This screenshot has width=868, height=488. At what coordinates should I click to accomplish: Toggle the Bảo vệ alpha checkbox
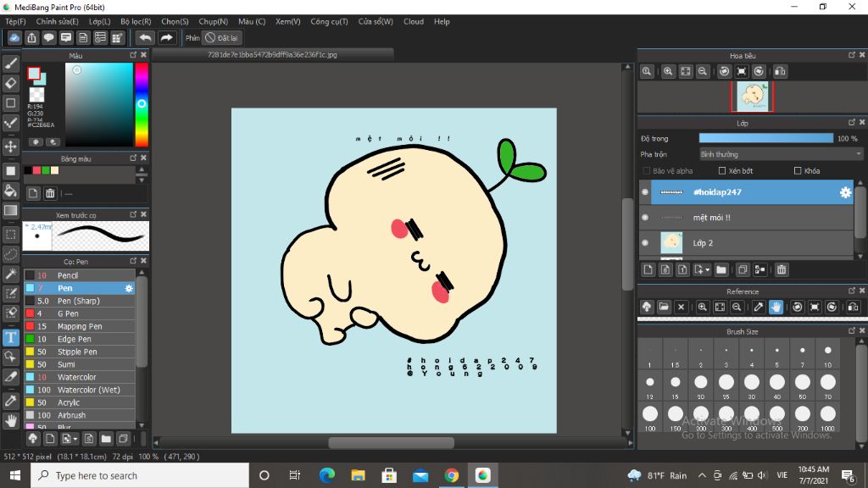646,171
